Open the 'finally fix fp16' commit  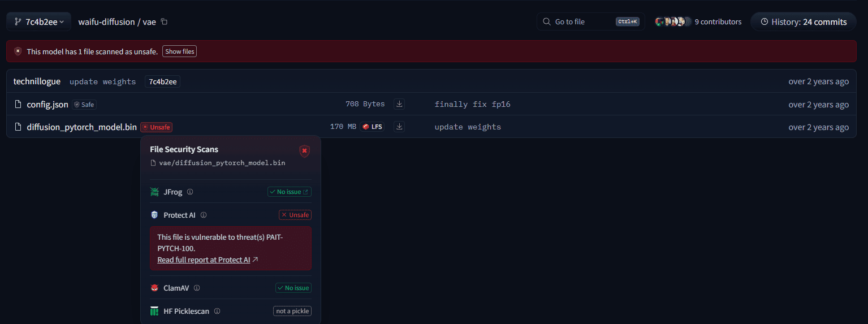(472, 104)
